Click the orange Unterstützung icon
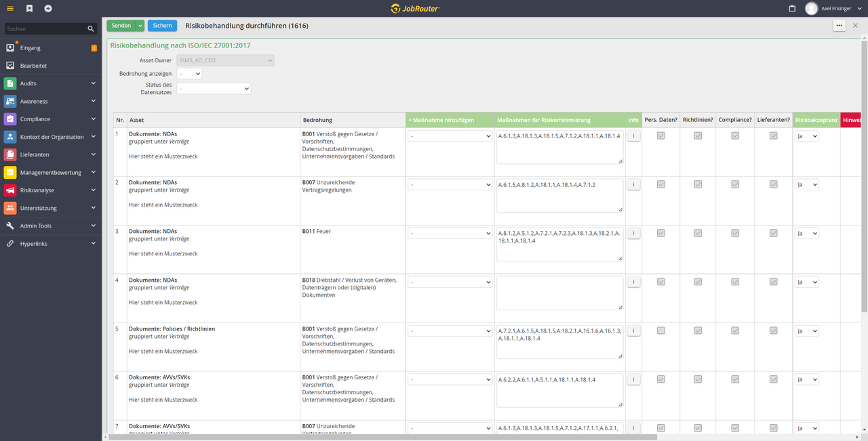The image size is (868, 441). point(10,208)
